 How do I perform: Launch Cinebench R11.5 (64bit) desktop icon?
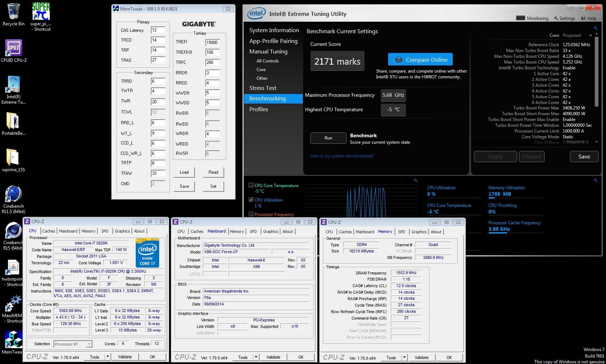13,194
